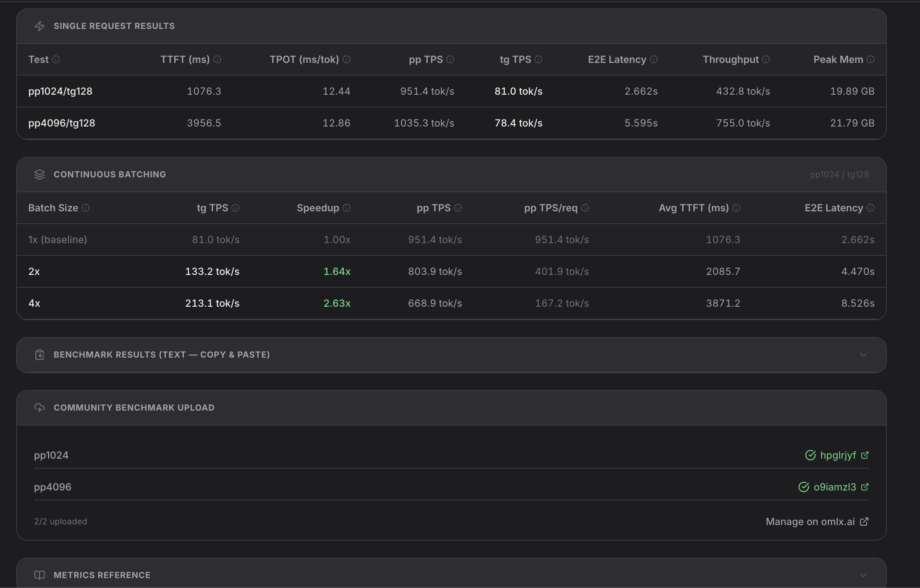Viewport: 920px width, 588px height.
Task: Click 78.4 tok/s tg TPS value
Action: (518, 123)
